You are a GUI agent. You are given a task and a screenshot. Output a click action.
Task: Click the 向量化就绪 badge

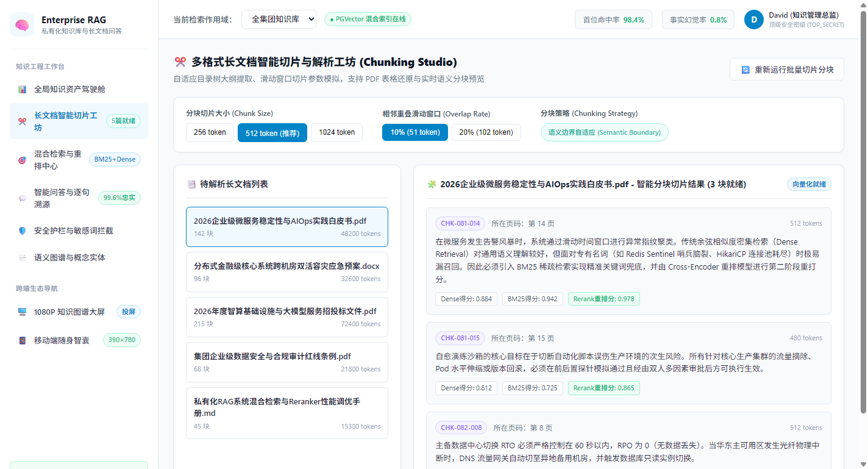pyautogui.click(x=809, y=184)
